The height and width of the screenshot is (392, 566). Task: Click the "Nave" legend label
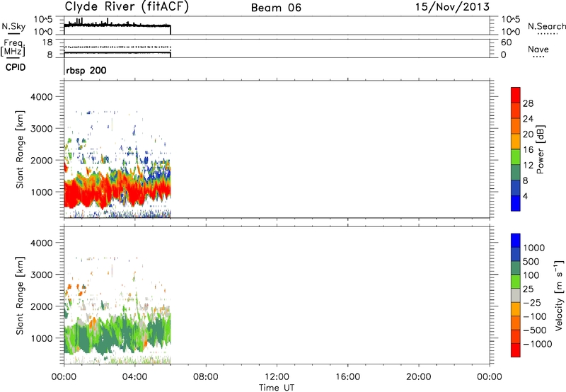click(x=538, y=49)
